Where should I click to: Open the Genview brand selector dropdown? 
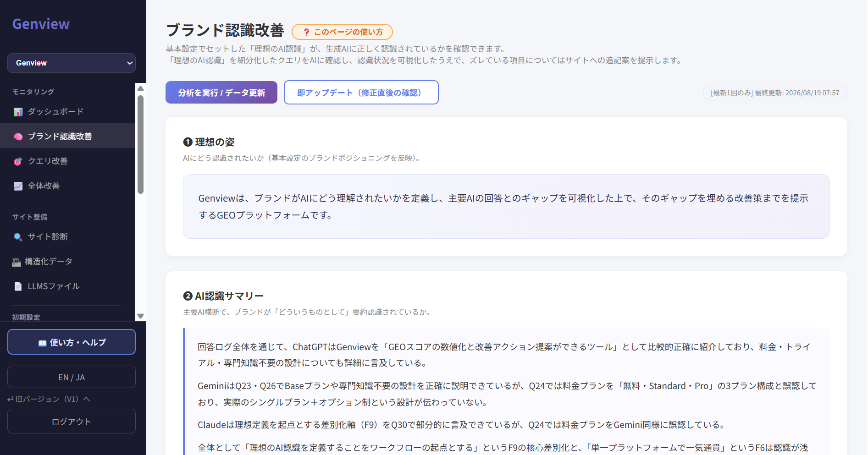click(72, 63)
